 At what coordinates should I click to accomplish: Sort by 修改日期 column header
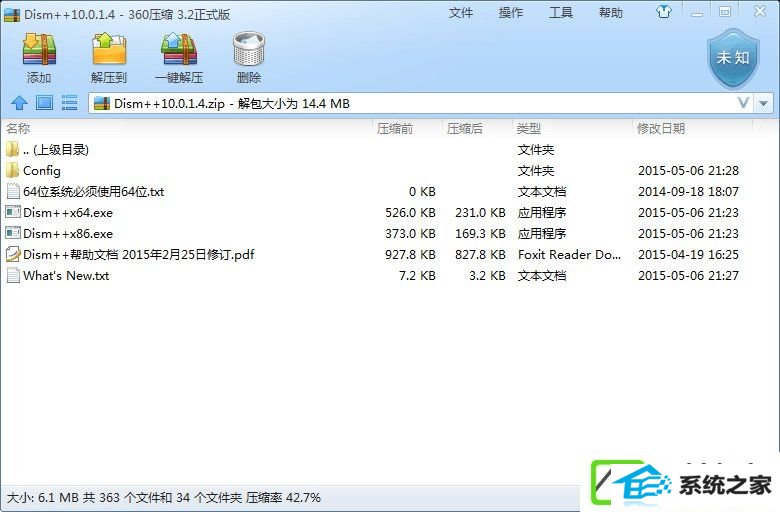pyautogui.click(x=661, y=128)
